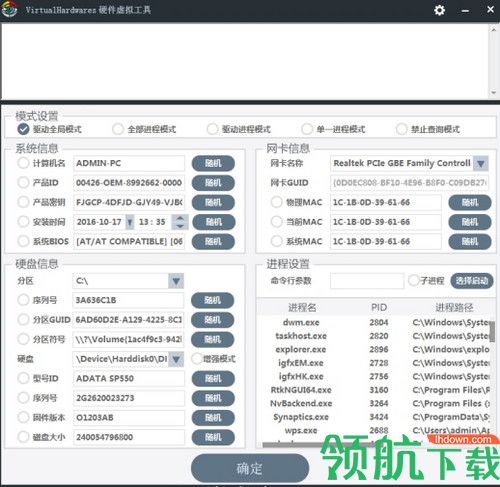
Task: Enable the 系统MAC radio button
Action: [x=276, y=241]
